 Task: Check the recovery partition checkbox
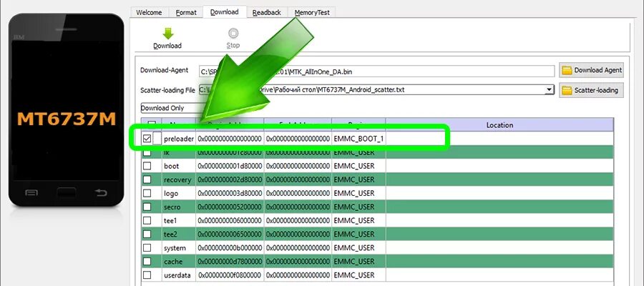pos(147,179)
